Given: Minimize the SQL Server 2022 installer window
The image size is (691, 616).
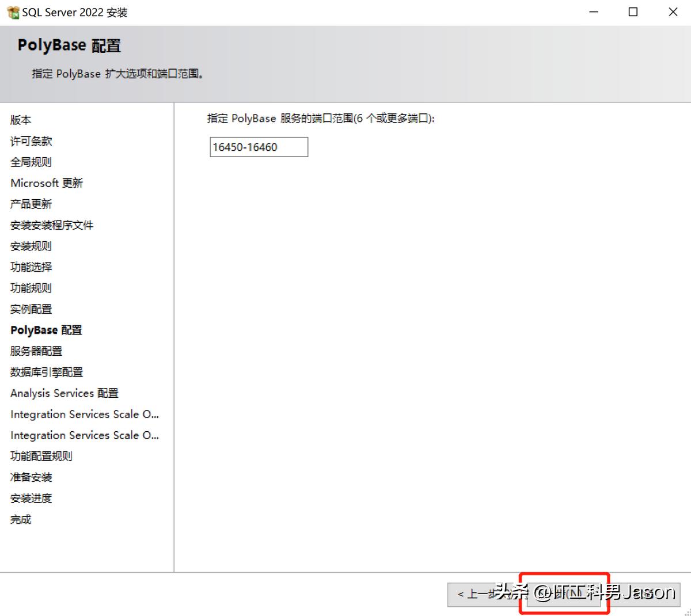Looking at the screenshot, I should [593, 12].
